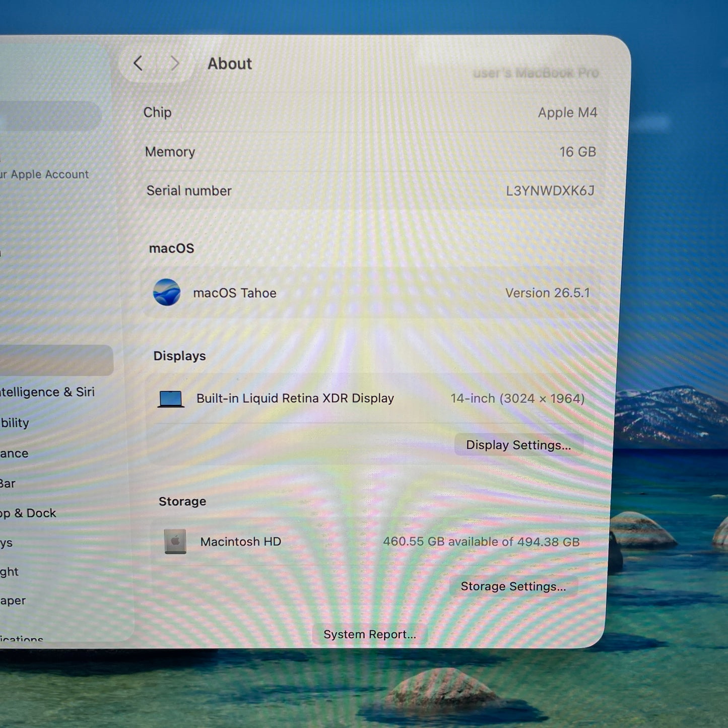Open the Apple Account sidebar entry
728x728 pixels.
44,174
